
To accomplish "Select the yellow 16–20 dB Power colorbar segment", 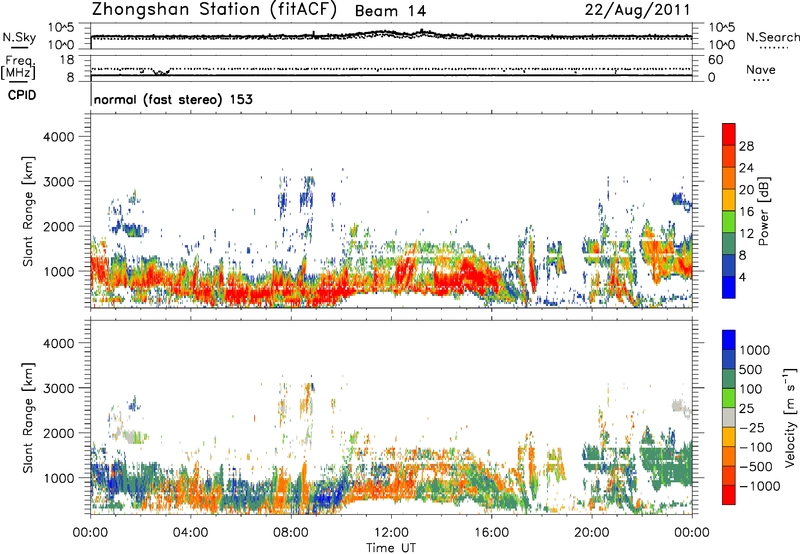I will 729,200.
